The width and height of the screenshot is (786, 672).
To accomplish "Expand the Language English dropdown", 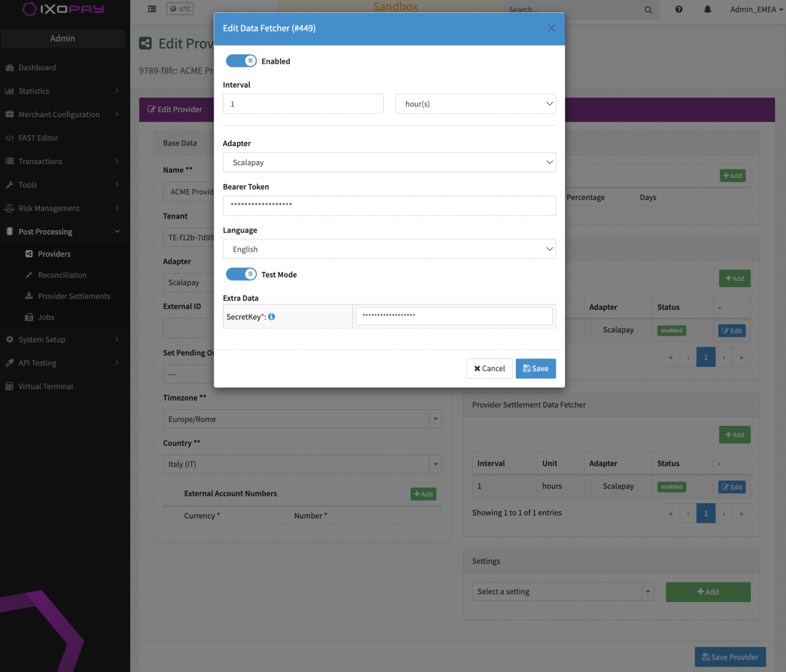I will tap(389, 249).
